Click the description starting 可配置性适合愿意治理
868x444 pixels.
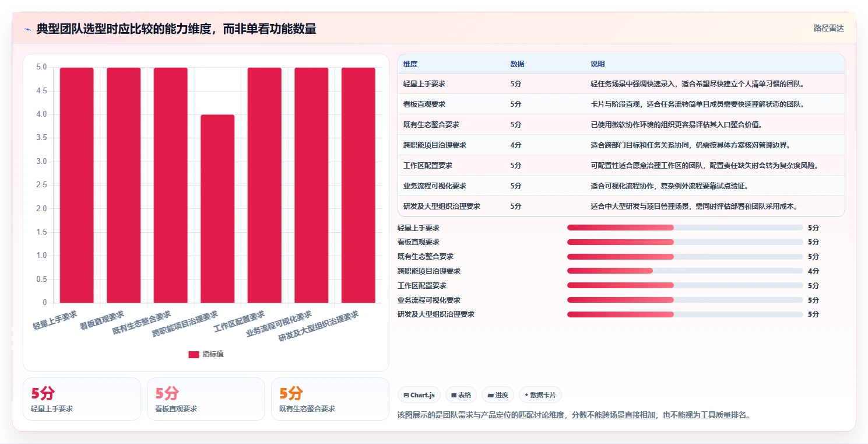coord(705,166)
